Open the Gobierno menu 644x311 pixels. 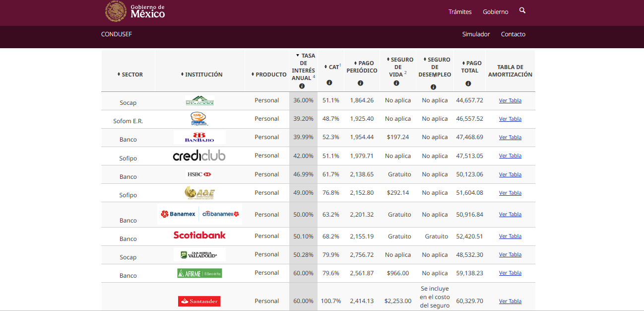click(496, 12)
